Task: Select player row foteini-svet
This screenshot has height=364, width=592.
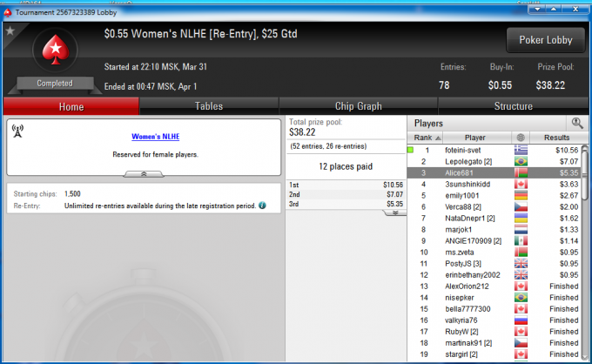Action: coord(494,151)
